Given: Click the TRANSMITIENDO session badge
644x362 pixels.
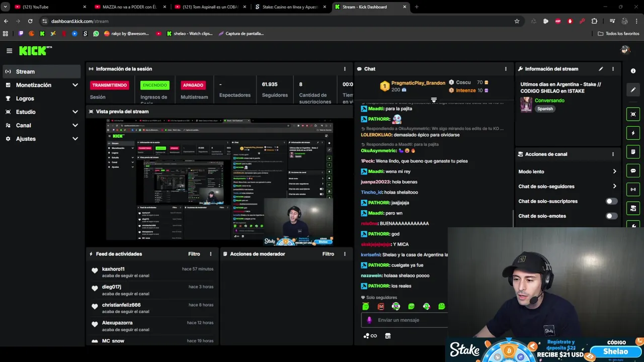Looking at the screenshot, I should click(109, 85).
